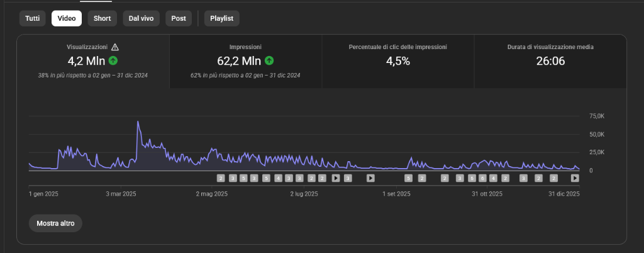The height and width of the screenshot is (253, 644).
Task: Select the Video filter tab
Action: (67, 18)
